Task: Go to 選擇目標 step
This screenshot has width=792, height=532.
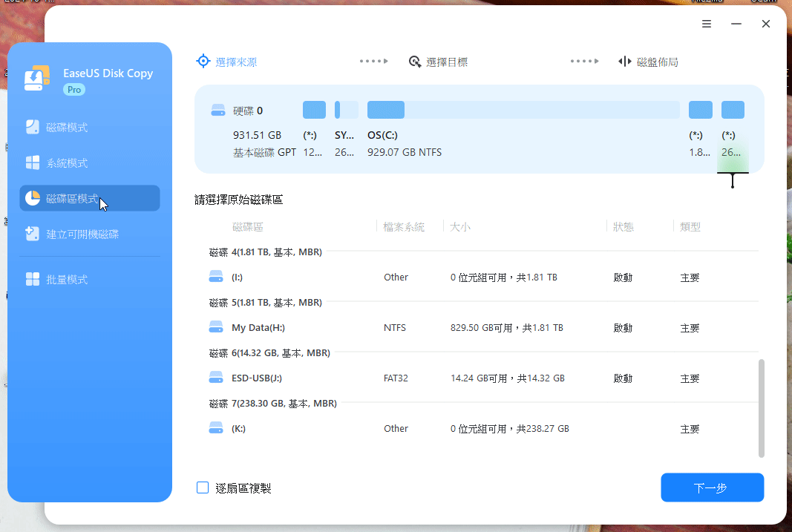Action: point(438,62)
